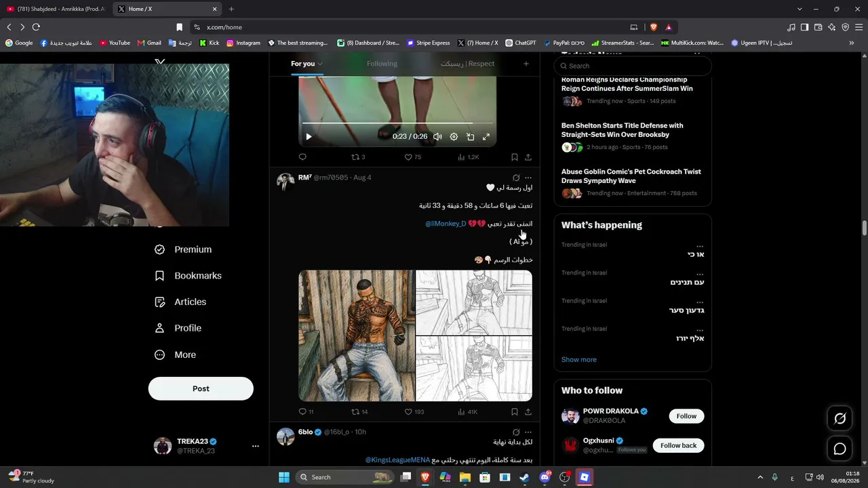Open the floating Messages button
This screenshot has width=868, height=488.
(x=840, y=449)
